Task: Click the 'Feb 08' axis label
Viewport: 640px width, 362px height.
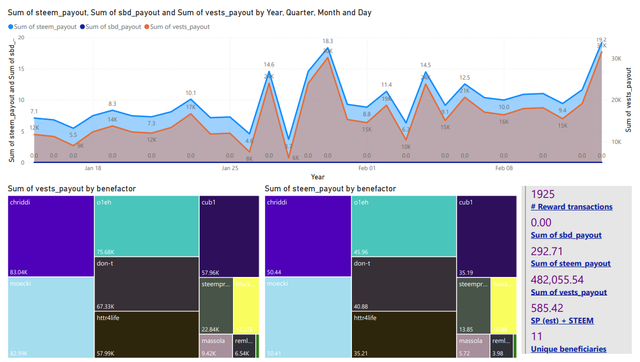Action: pyautogui.click(x=504, y=168)
